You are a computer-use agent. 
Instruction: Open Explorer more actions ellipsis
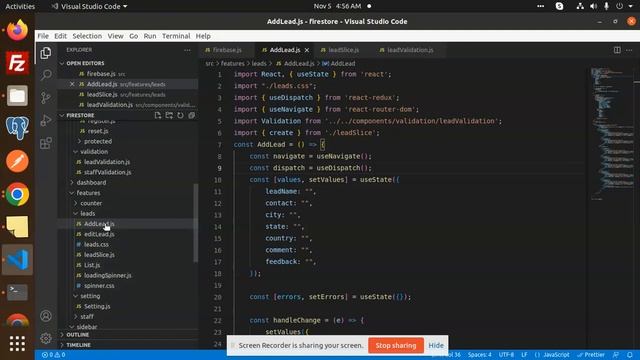[x=187, y=50]
